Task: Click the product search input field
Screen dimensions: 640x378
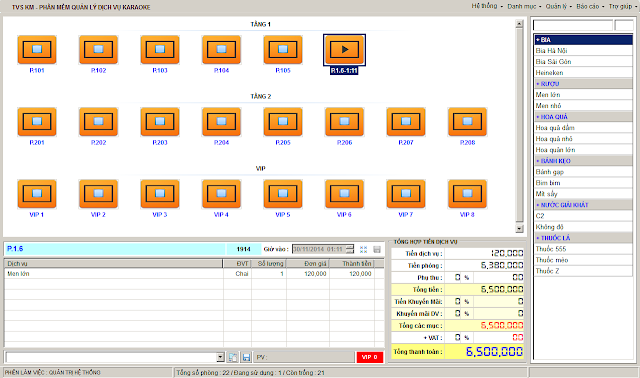Action: [x=573, y=25]
